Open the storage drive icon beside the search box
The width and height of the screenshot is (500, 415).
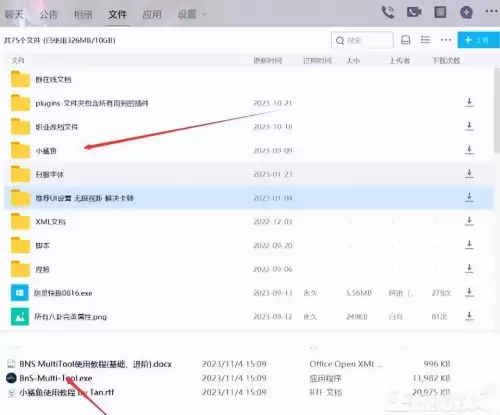pos(405,40)
